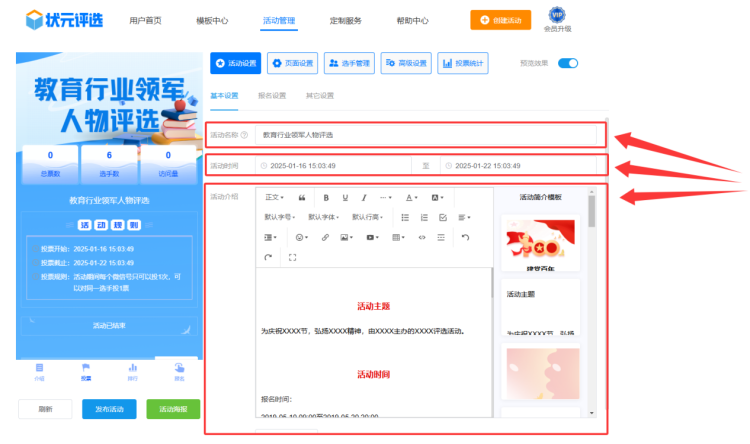Switch to the 报名设置 tab

tap(272, 96)
